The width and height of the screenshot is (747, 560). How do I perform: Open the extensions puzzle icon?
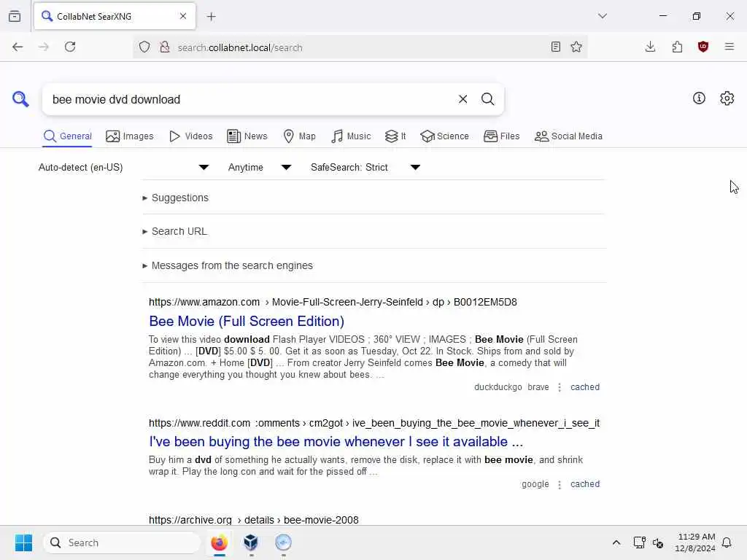click(677, 47)
